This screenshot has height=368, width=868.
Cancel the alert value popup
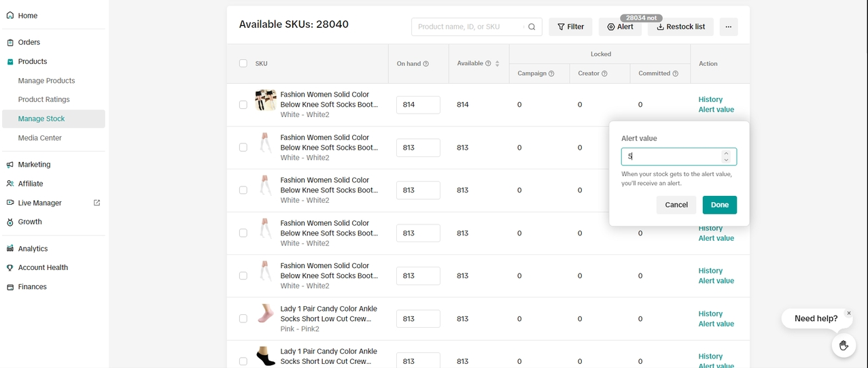[x=676, y=205]
